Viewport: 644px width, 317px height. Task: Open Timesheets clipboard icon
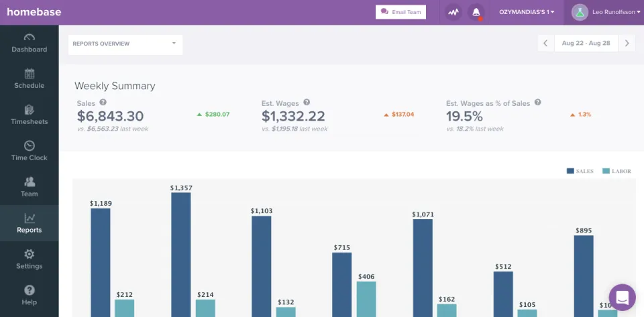29,110
